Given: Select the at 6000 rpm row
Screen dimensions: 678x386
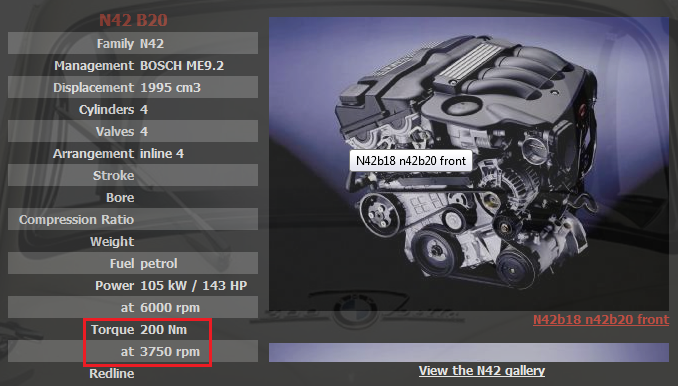Looking at the screenshot, I should [x=133, y=307].
